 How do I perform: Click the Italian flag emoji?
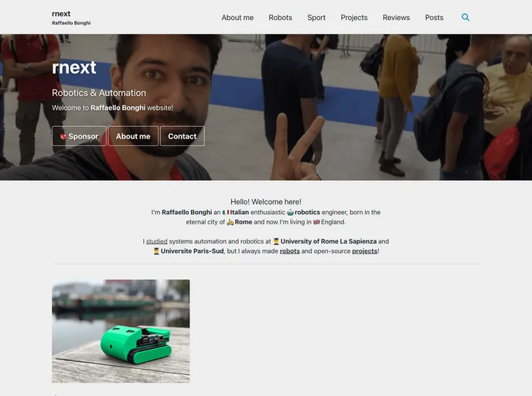(x=226, y=212)
